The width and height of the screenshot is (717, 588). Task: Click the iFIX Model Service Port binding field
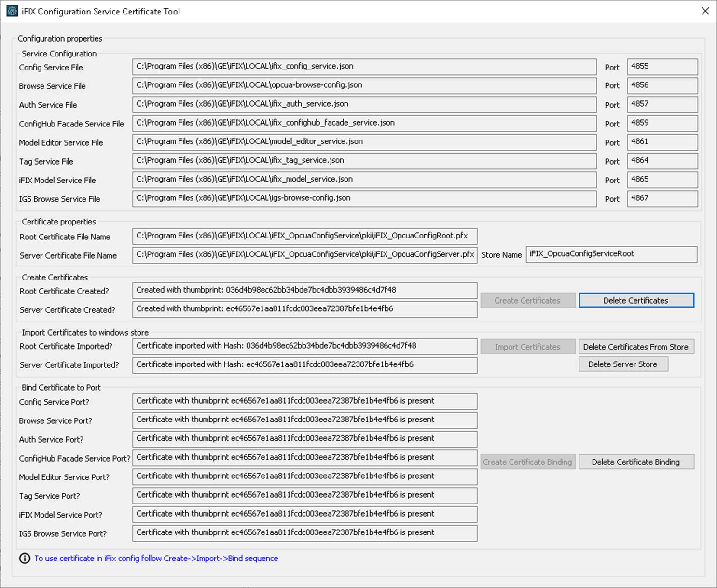tap(305, 514)
